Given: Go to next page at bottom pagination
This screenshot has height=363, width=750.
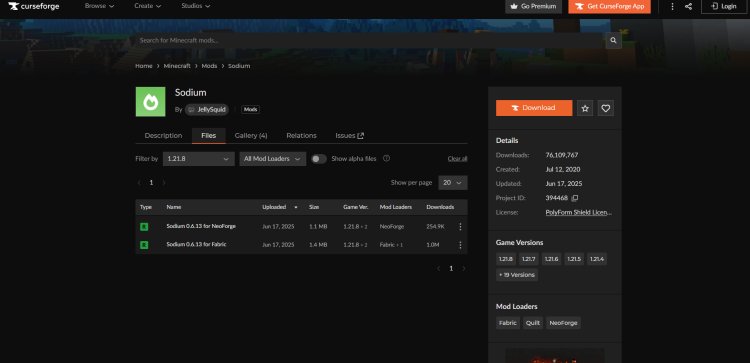Looking at the screenshot, I should [463, 269].
